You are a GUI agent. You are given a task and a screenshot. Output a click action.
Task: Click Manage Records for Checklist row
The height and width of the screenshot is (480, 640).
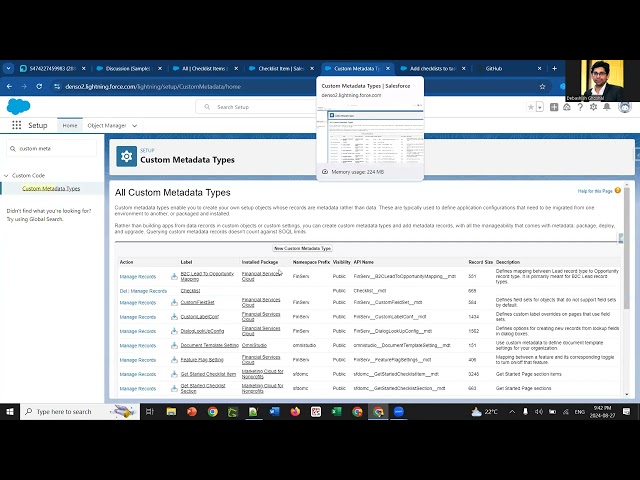tap(149, 291)
